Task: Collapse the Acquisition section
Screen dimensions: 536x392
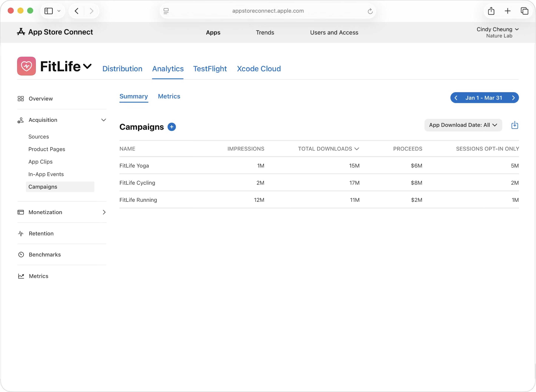Action: pyautogui.click(x=104, y=120)
